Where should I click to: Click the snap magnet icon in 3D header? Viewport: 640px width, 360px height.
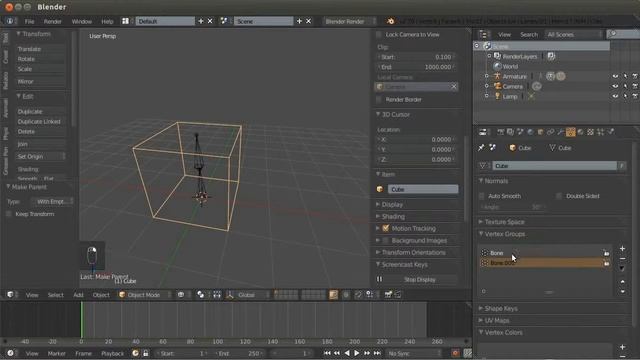click(x=358, y=295)
